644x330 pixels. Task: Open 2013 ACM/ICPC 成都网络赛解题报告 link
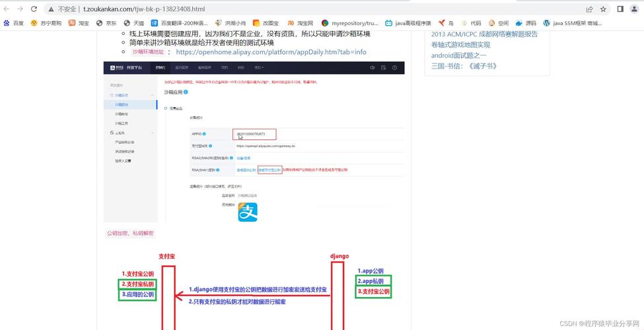click(484, 34)
